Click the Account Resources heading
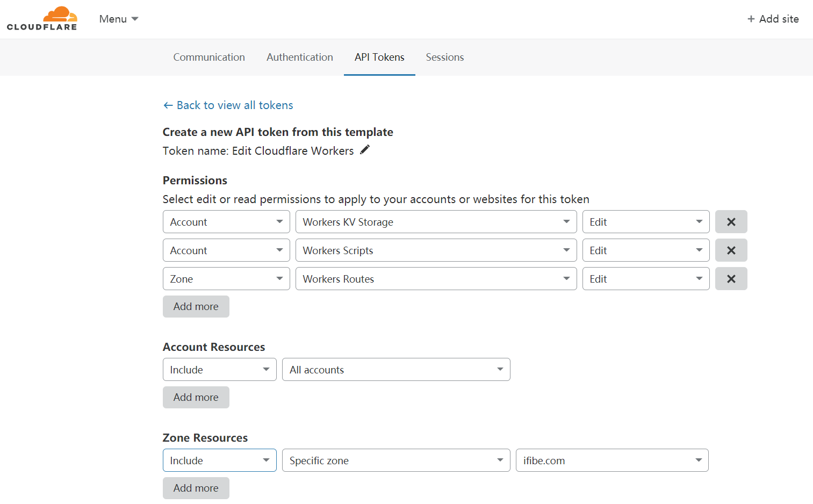 coord(214,347)
